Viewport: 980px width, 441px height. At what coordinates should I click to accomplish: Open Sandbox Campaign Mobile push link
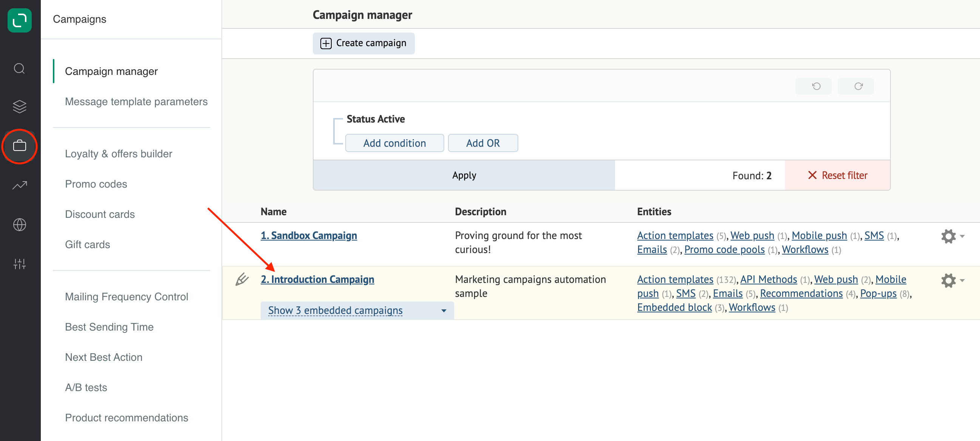[819, 235]
